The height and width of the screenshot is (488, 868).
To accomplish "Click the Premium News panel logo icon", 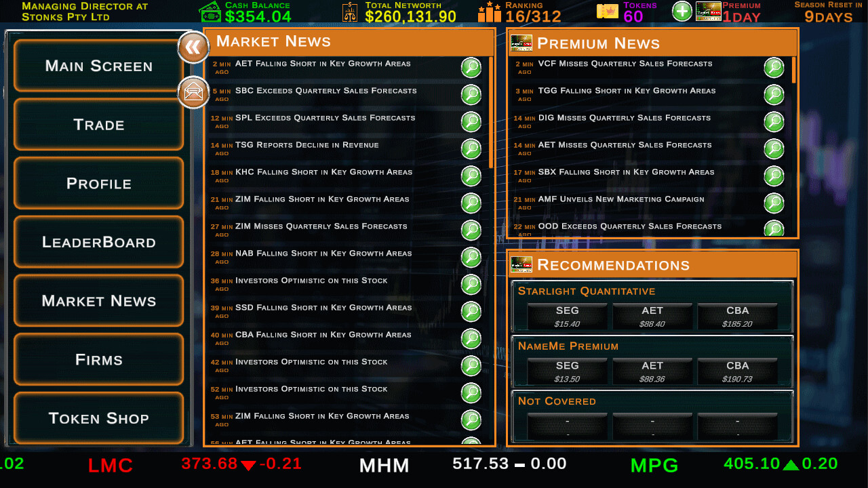I will coord(521,42).
